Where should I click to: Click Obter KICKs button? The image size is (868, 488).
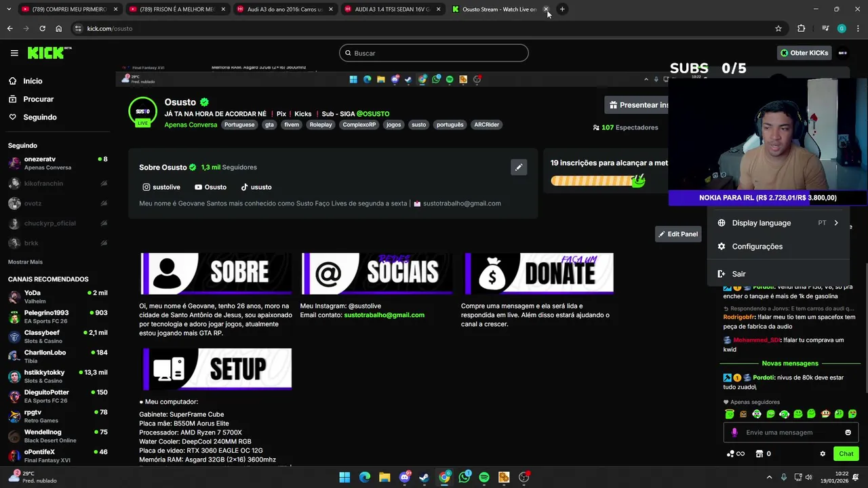point(804,53)
